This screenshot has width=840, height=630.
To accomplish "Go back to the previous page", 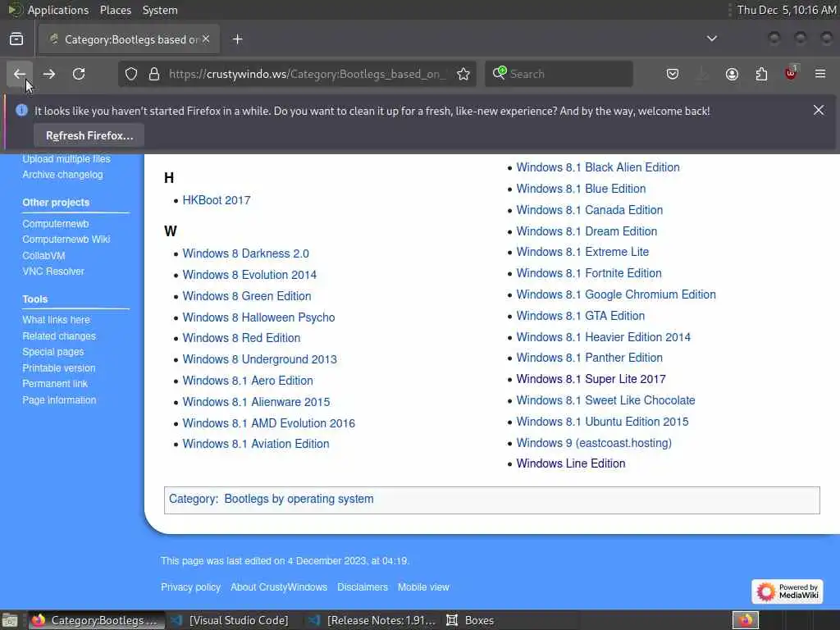I will tap(20, 74).
